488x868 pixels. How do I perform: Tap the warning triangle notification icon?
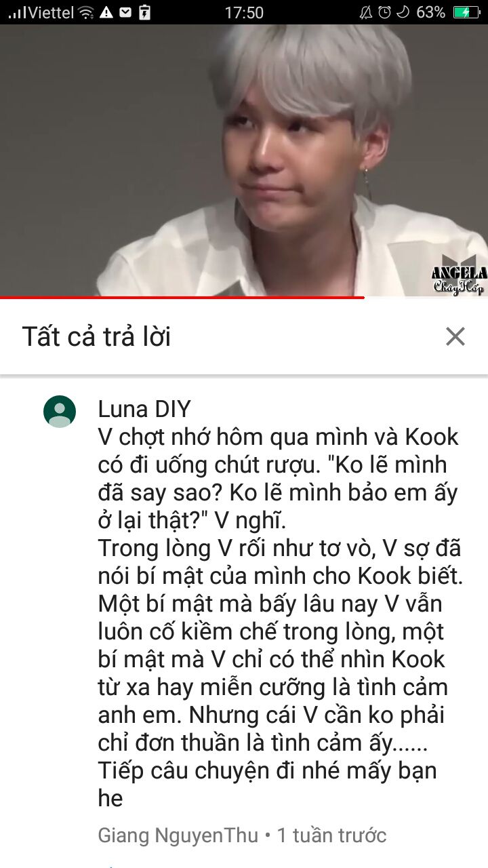point(106,12)
